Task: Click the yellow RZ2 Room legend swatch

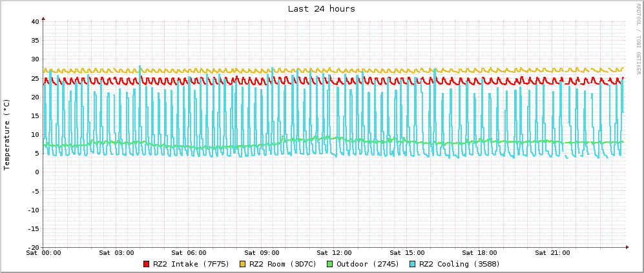Action: [243, 264]
